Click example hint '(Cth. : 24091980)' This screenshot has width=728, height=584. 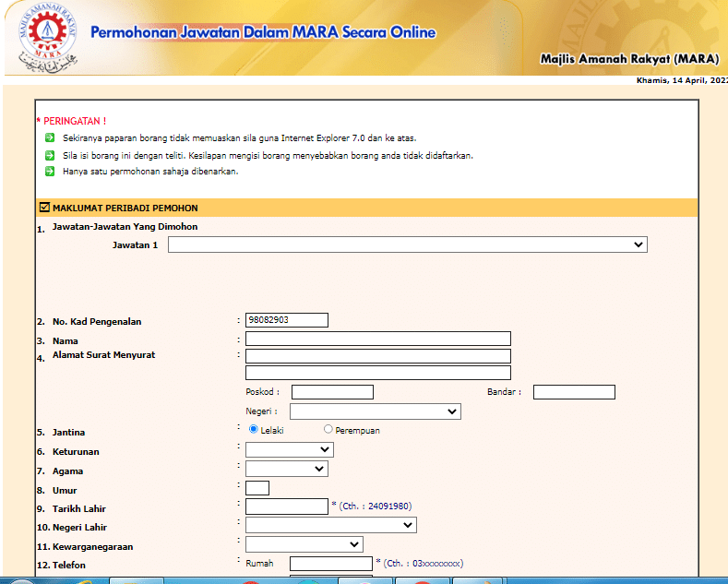tap(376, 506)
